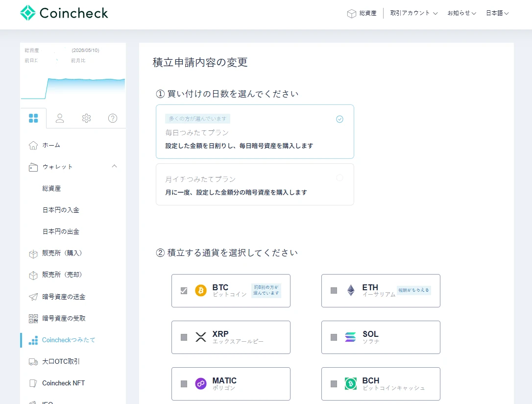Screen dimensions: 532x404
Task: Click the wallet icon beside ウォレット
Action: click(x=33, y=167)
